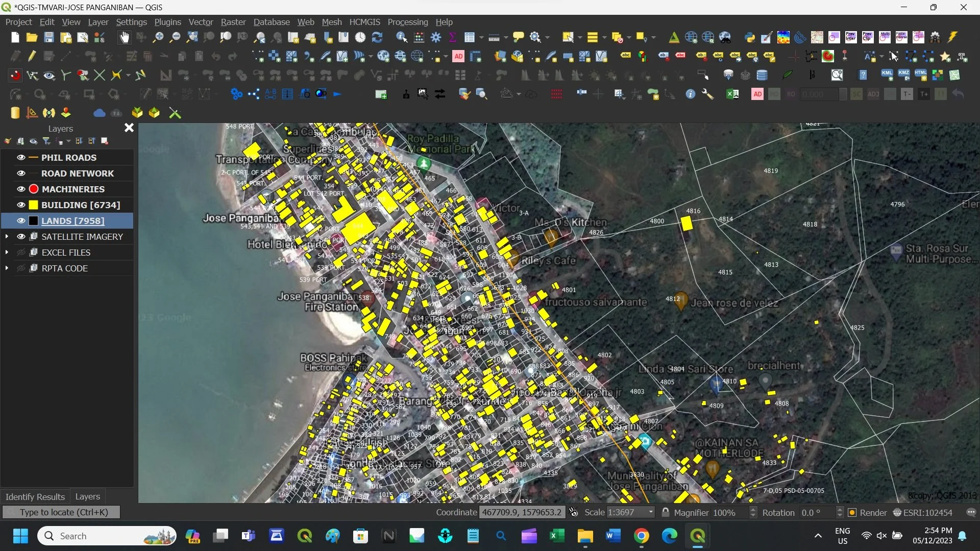Click the ESRI:102454 CRS button
The image size is (980, 551).
(x=922, y=513)
